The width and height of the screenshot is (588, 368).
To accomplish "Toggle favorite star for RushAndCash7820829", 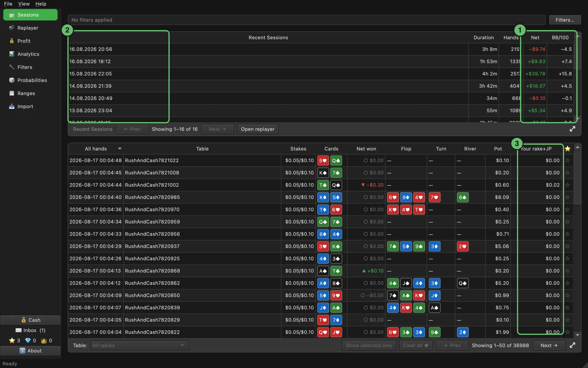I will [567, 320].
